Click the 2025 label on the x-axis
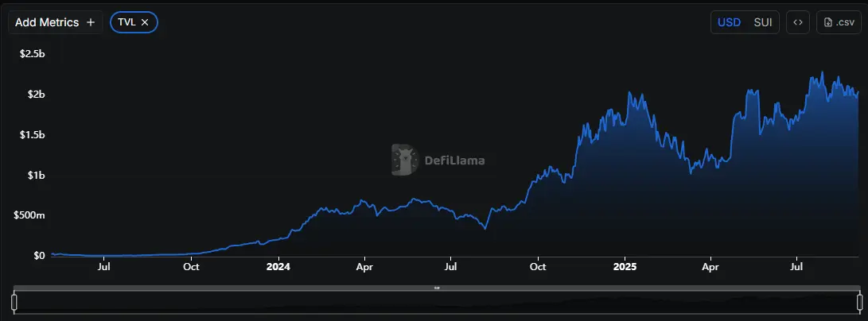 tap(625, 268)
